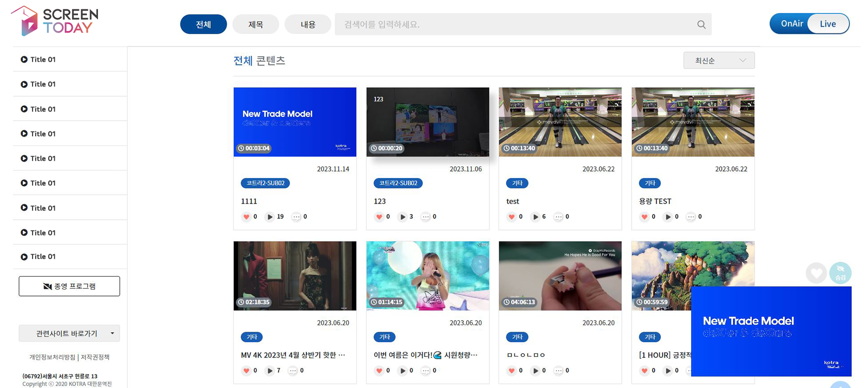
Task: Open 개인정보처리방침 link
Action: tap(52, 357)
